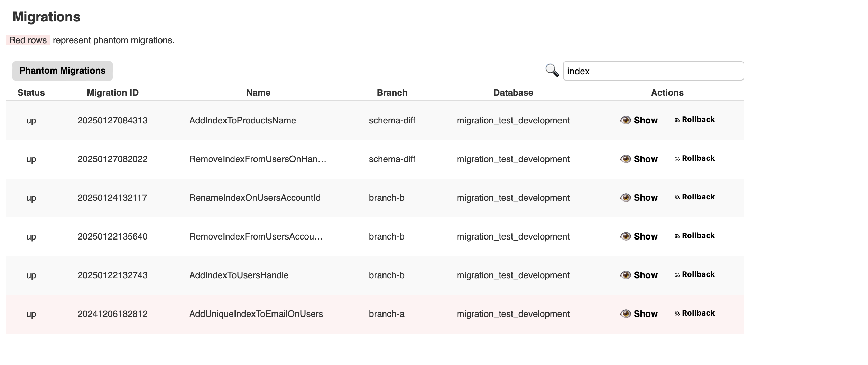Select migration ID 20250124132117

click(112, 198)
